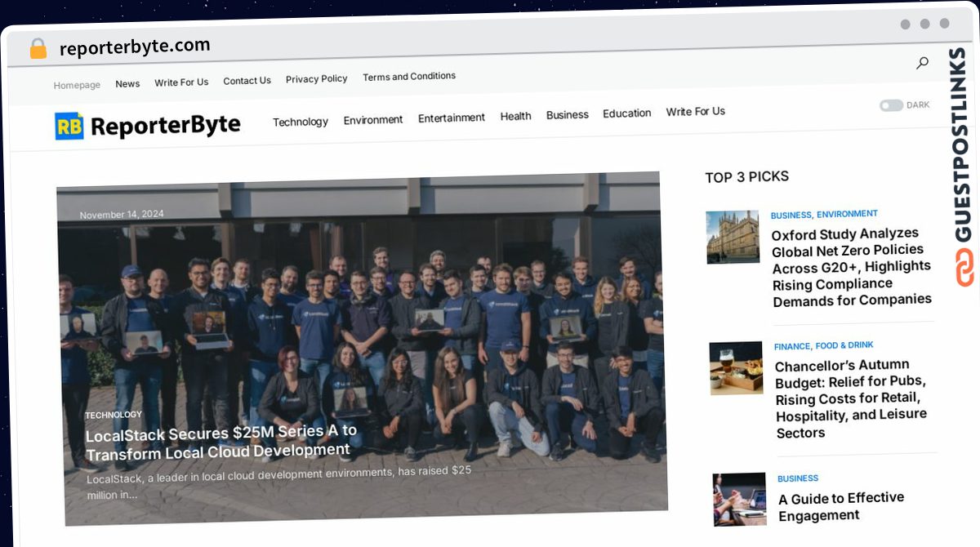This screenshot has width=980, height=547.
Task: Read the Oxford Study Net Zero article
Action: (852, 267)
